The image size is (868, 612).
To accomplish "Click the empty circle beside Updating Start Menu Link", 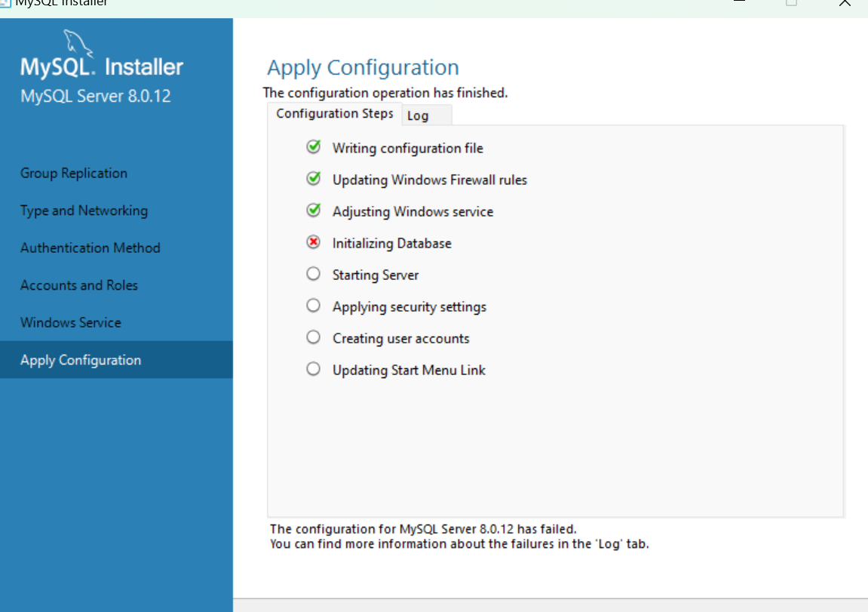I will pos(313,369).
